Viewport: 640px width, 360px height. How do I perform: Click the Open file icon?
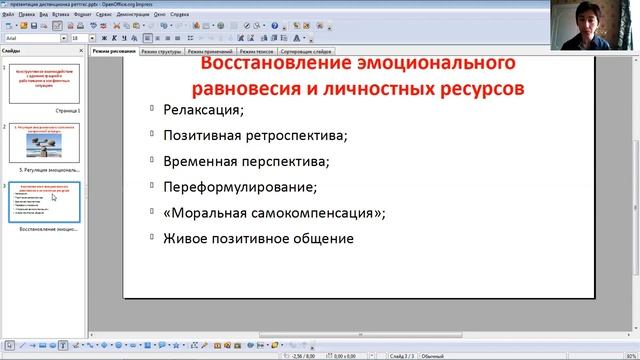[x=24, y=26]
